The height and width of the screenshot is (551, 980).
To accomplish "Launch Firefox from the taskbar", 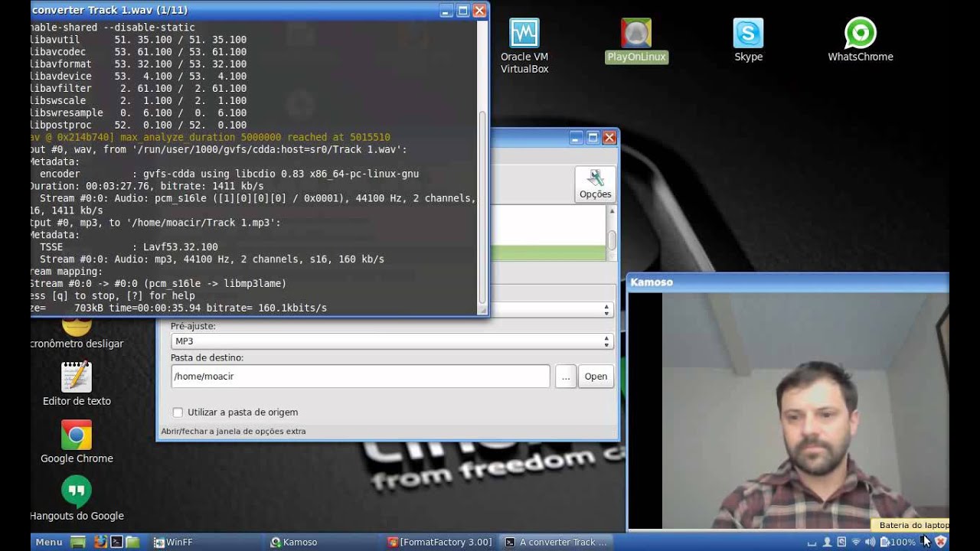I will (100, 542).
